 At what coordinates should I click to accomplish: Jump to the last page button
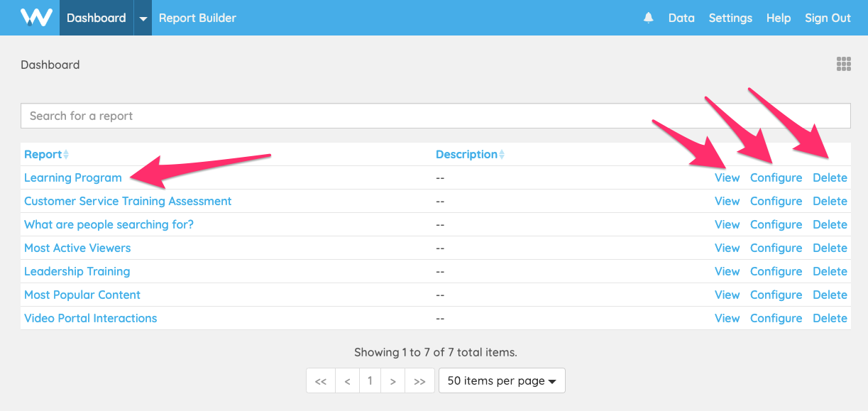(419, 380)
